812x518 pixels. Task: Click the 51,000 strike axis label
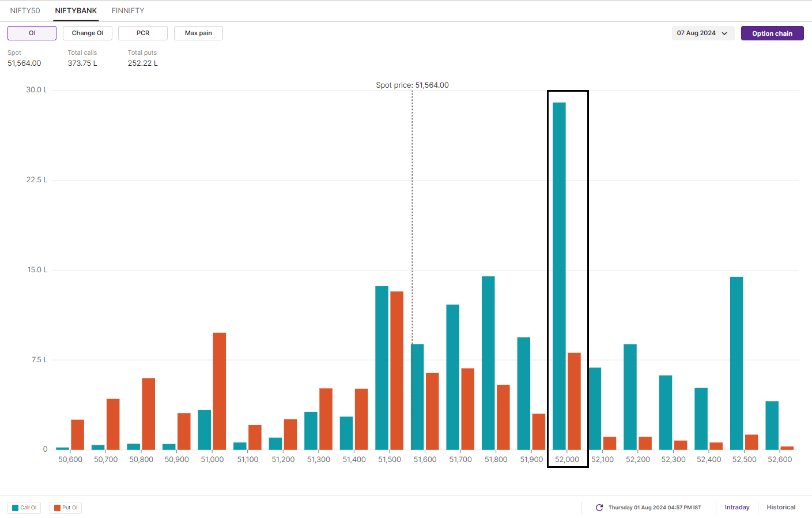212,460
